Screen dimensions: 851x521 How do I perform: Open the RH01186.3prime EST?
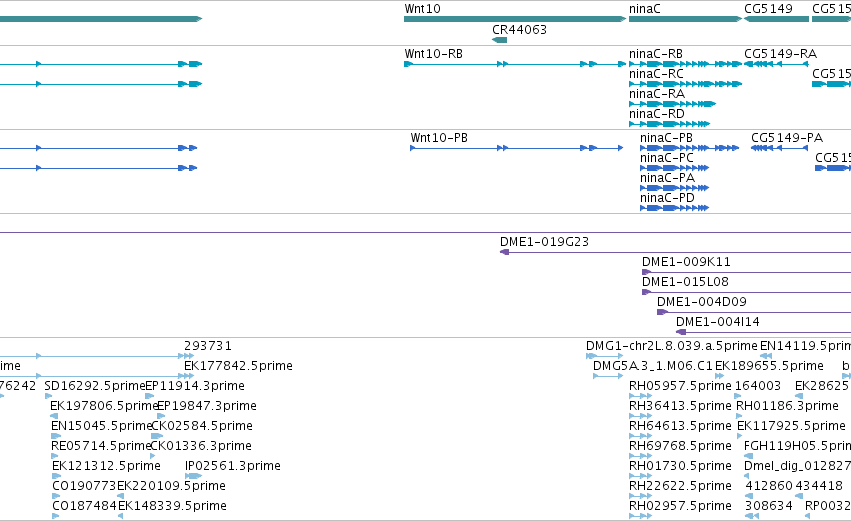click(787, 406)
